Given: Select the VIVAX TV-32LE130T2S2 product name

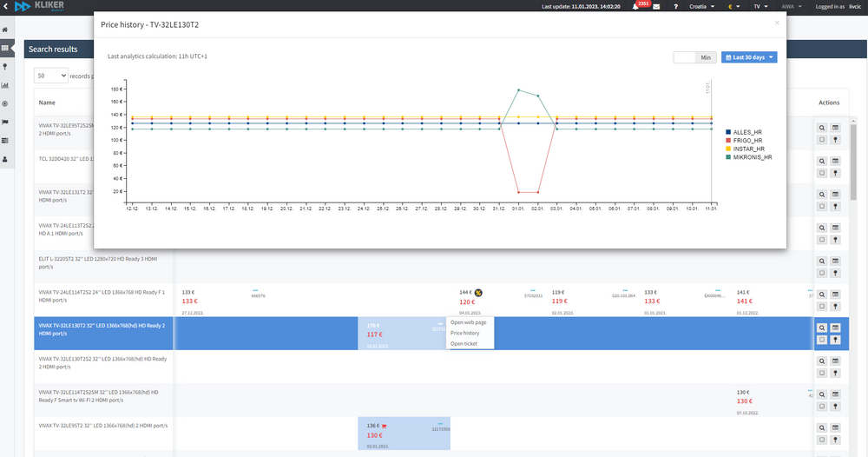Looking at the screenshot, I should point(102,363).
